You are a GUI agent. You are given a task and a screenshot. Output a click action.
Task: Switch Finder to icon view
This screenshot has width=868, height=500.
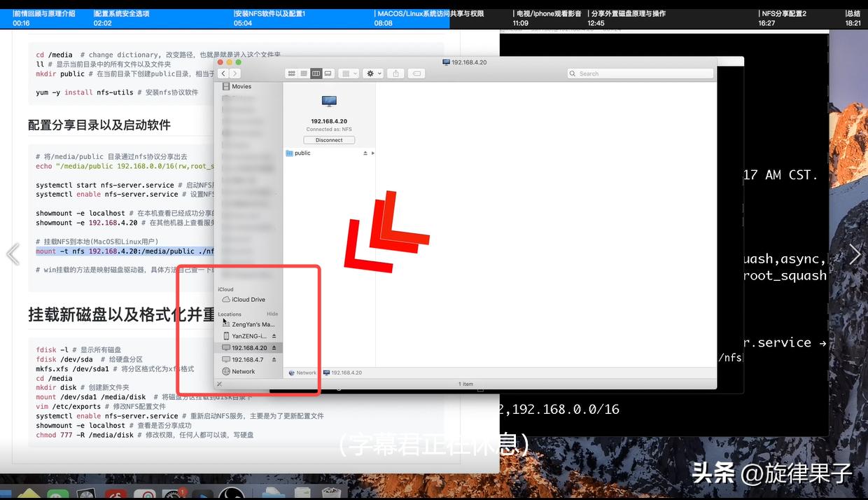point(291,74)
